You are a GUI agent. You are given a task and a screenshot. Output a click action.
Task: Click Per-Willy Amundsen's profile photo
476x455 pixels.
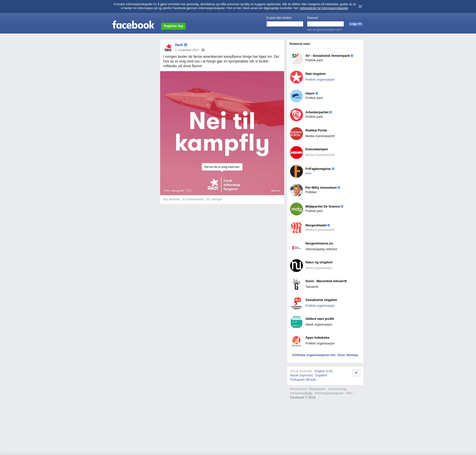(x=297, y=190)
